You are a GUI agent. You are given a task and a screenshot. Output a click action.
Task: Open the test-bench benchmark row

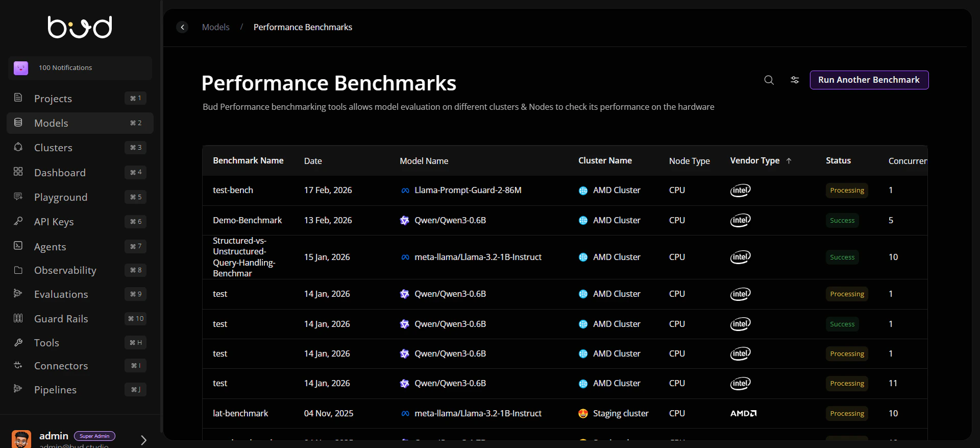[x=565, y=191]
